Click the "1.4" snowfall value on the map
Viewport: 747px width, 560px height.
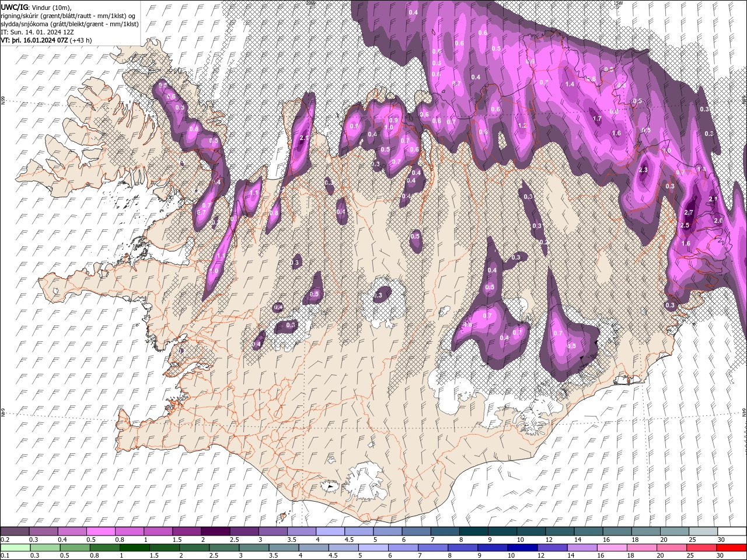pos(570,85)
